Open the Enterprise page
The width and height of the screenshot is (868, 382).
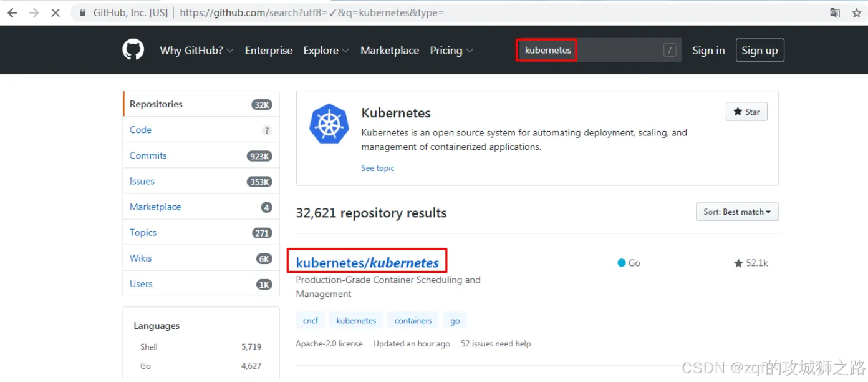click(269, 51)
